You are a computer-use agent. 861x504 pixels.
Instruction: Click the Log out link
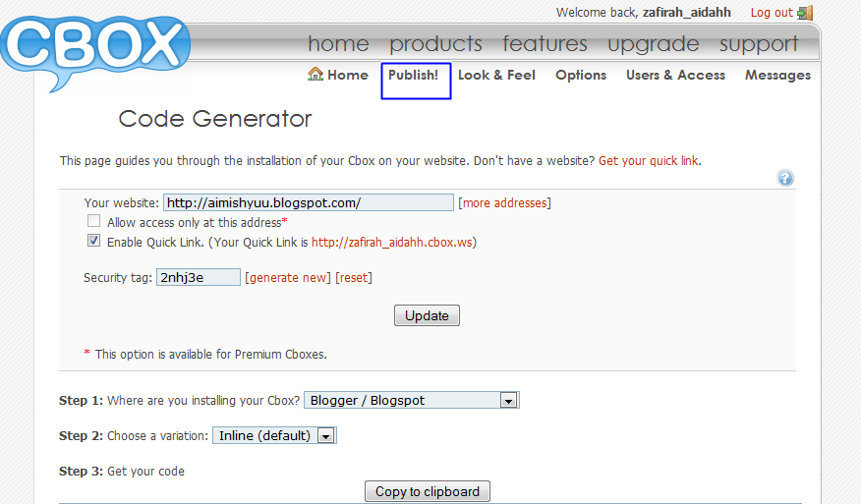click(x=772, y=13)
